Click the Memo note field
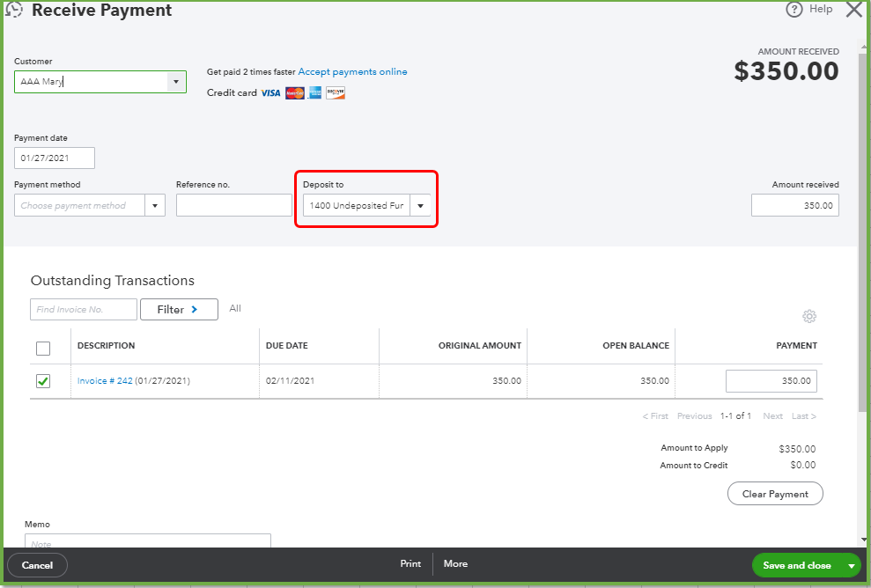The width and height of the screenshot is (871, 588). click(147, 540)
